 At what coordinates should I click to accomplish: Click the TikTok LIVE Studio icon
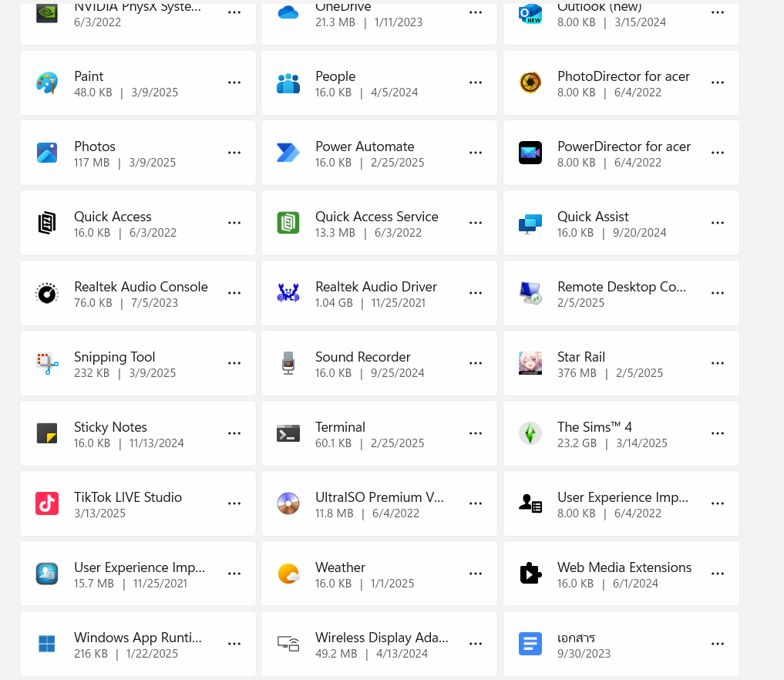click(47, 503)
